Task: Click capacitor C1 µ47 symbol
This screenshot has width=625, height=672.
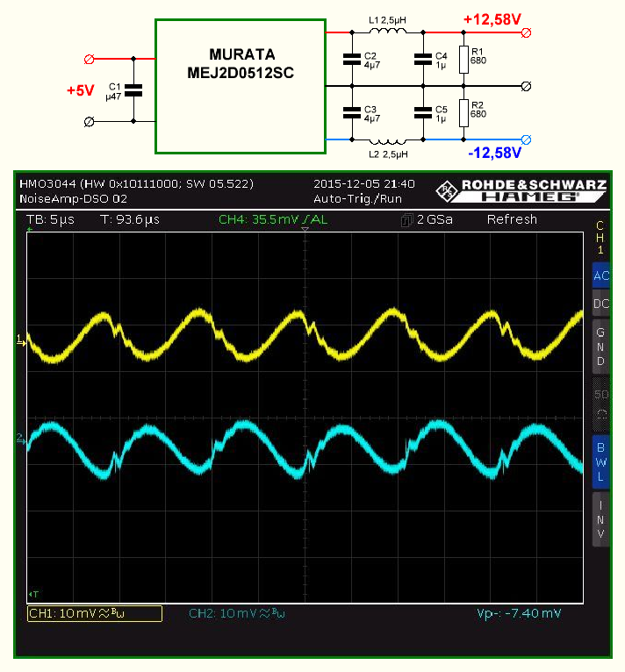Action: click(x=133, y=90)
